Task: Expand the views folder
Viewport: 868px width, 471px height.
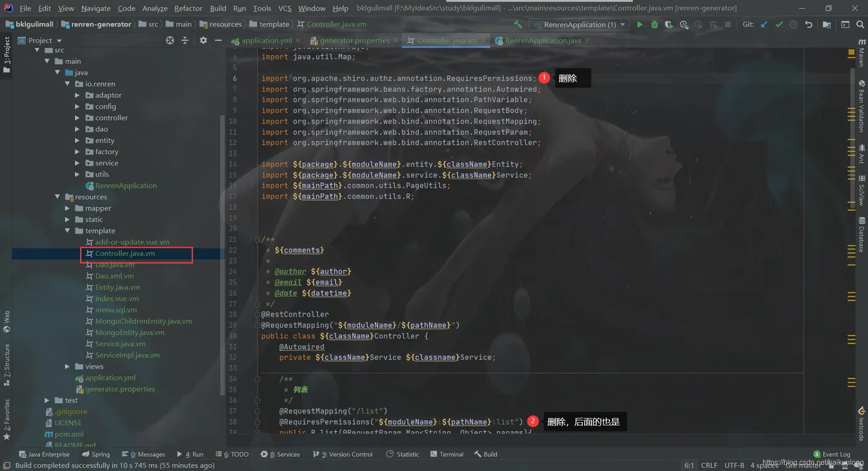Action: coord(68,366)
